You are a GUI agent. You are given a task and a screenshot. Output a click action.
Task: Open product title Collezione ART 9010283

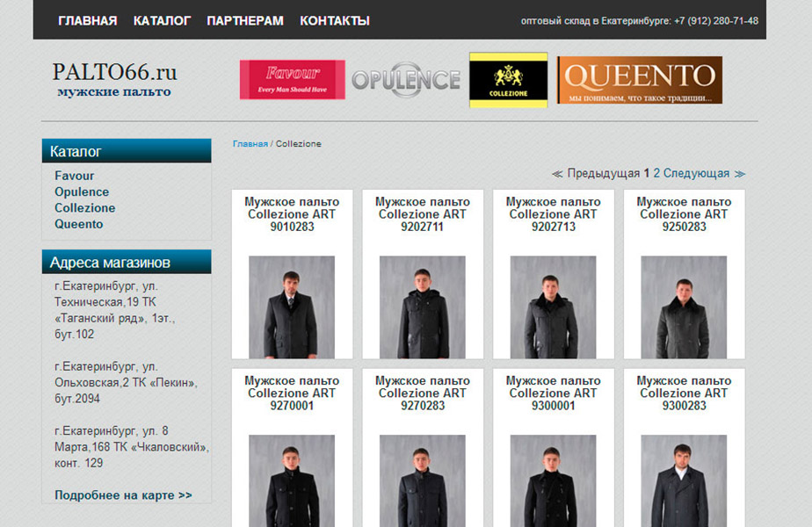click(x=292, y=213)
